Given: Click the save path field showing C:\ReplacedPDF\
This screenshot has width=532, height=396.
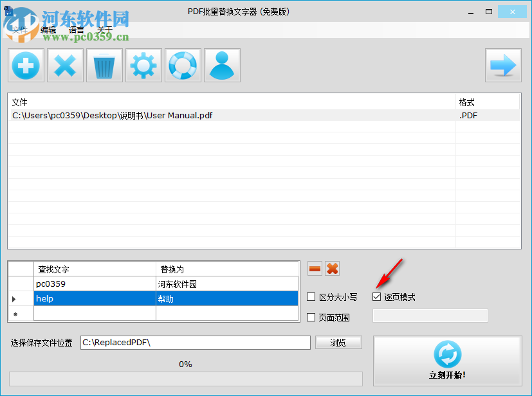Looking at the screenshot, I should click(x=196, y=342).
